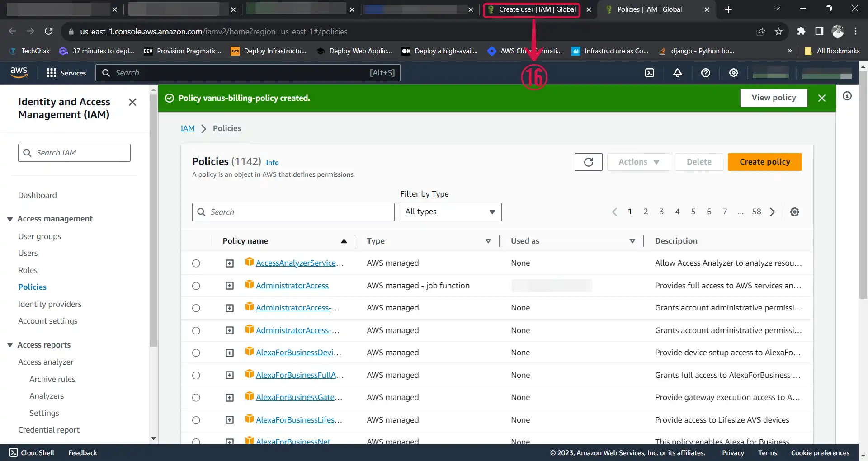868x461 pixels.
Task: Select AlexaForBusinessLifes policy radio button
Action: [x=196, y=420]
